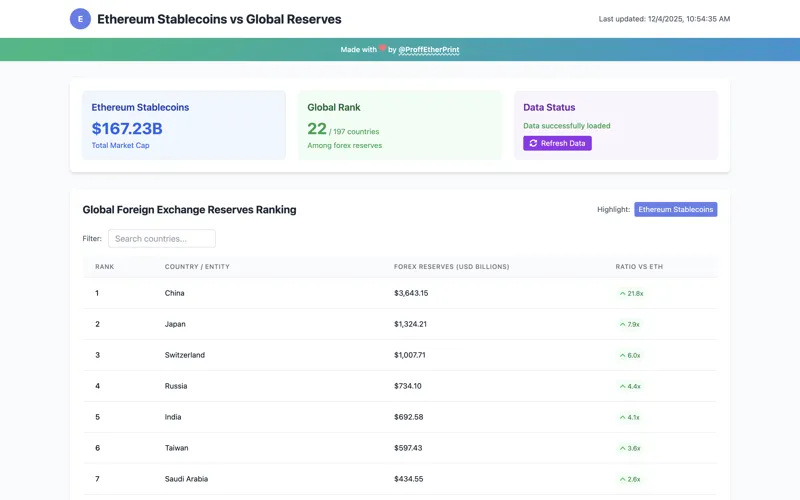Click the $167.23B total market cap value
This screenshot has height=500, width=800.
(x=127, y=128)
